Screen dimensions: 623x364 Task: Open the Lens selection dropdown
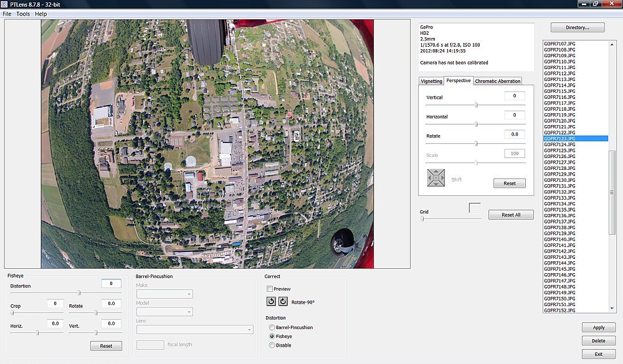pos(194,329)
